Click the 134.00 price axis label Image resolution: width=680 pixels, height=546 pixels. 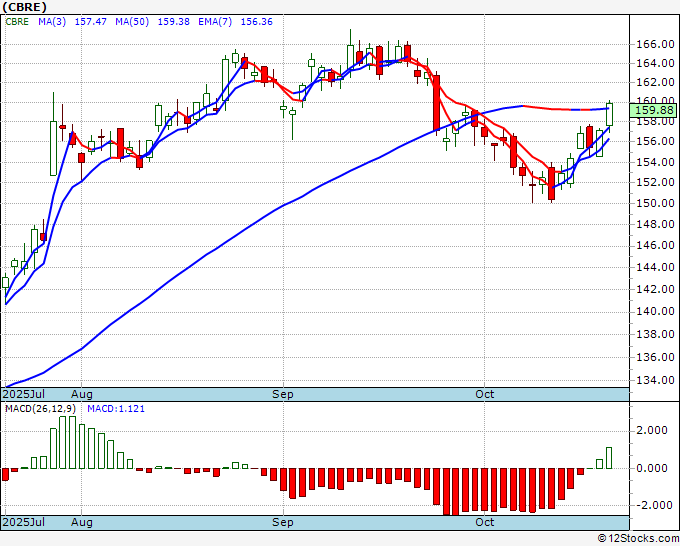(655, 380)
